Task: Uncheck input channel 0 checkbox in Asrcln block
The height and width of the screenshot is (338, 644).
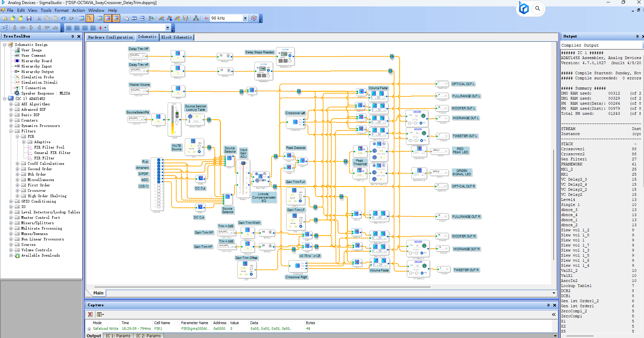Action: coord(159,160)
